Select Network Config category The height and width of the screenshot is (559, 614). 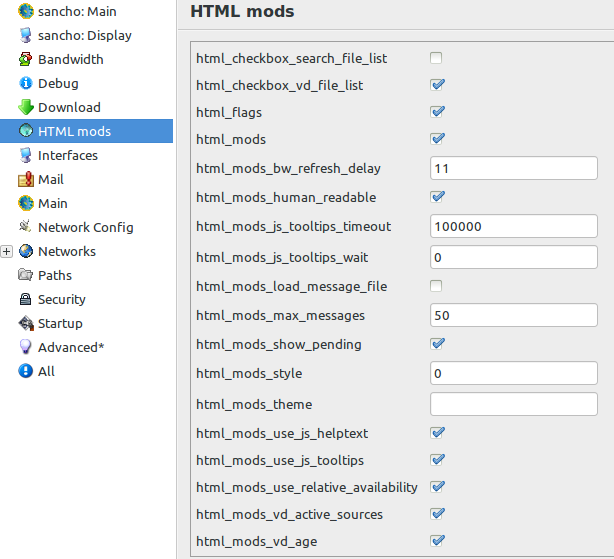86,227
